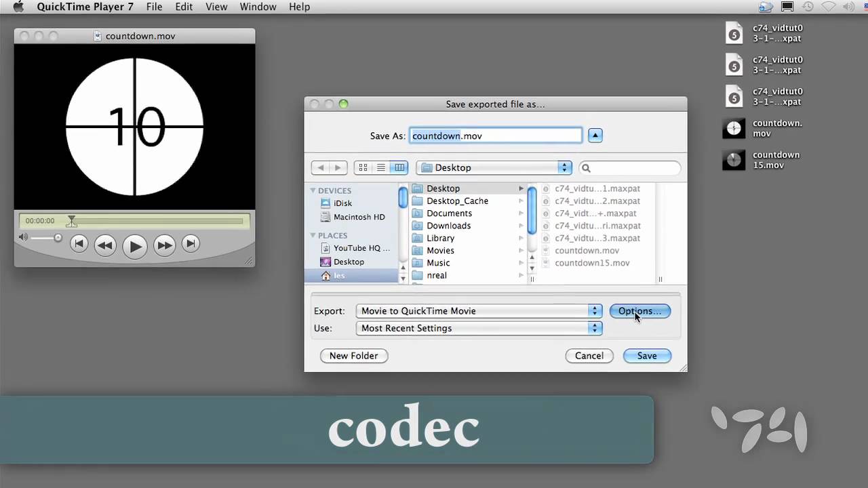
Task: Click the New Folder button
Action: click(x=353, y=356)
